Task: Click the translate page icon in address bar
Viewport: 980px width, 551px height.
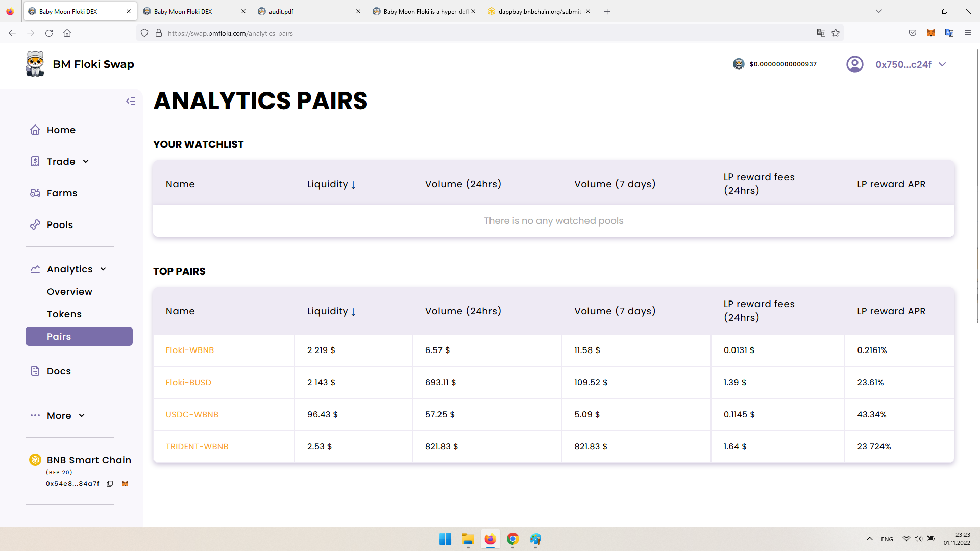Action: click(821, 33)
